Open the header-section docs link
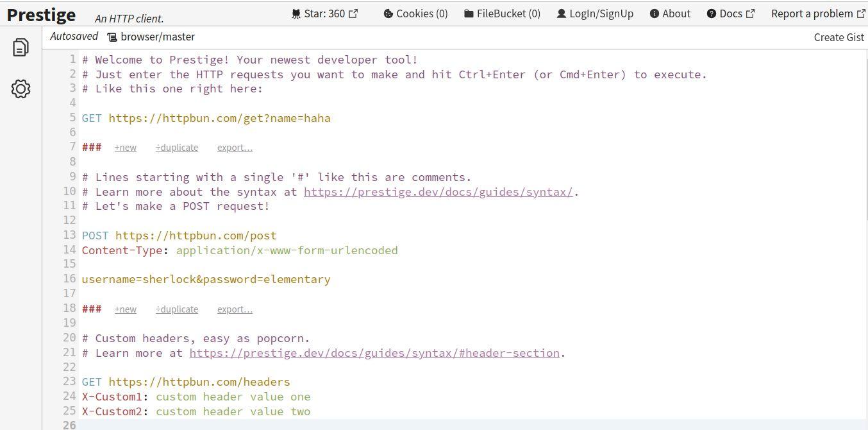Image resolution: width=868 pixels, height=430 pixels. coord(374,353)
